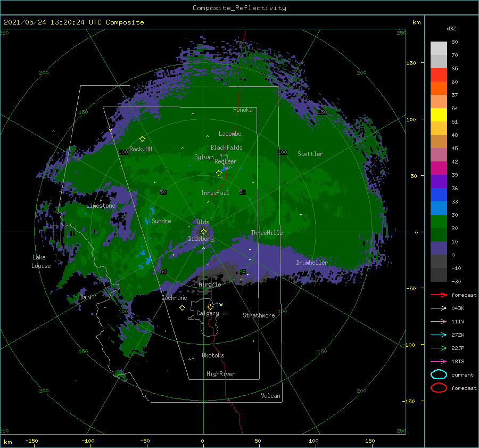Viewport: 479px width, 448px height.
Task: Click the orange 111V arrow legend entry
Action: [x=439, y=321]
